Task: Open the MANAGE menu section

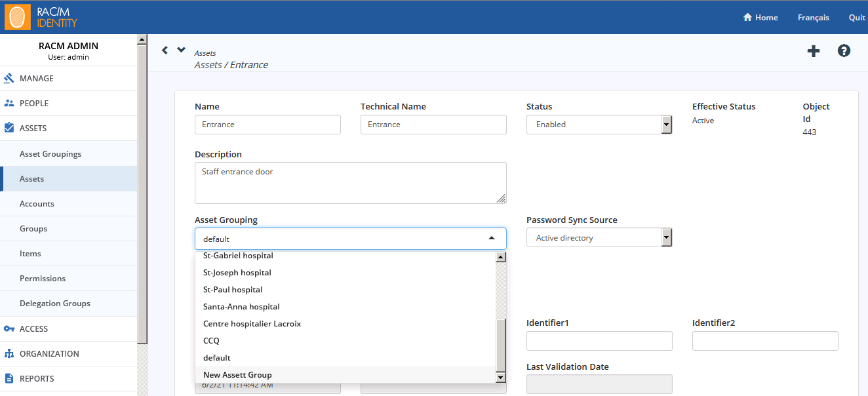Action: pos(69,78)
